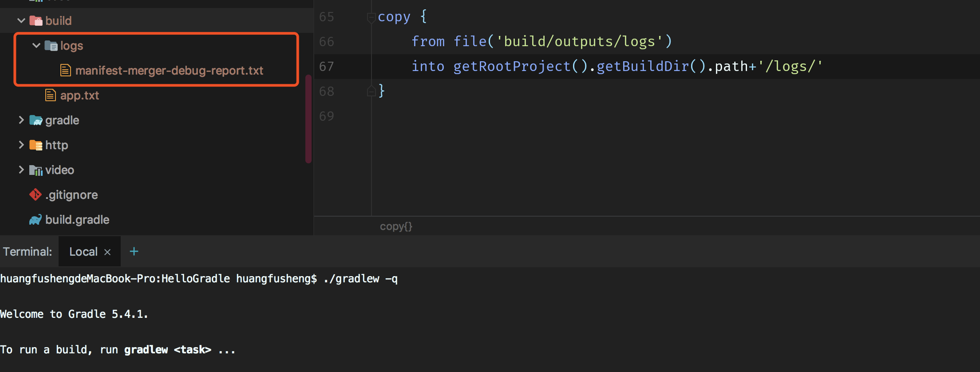Select the http folder name
Screen dimensions: 980x372
point(56,145)
